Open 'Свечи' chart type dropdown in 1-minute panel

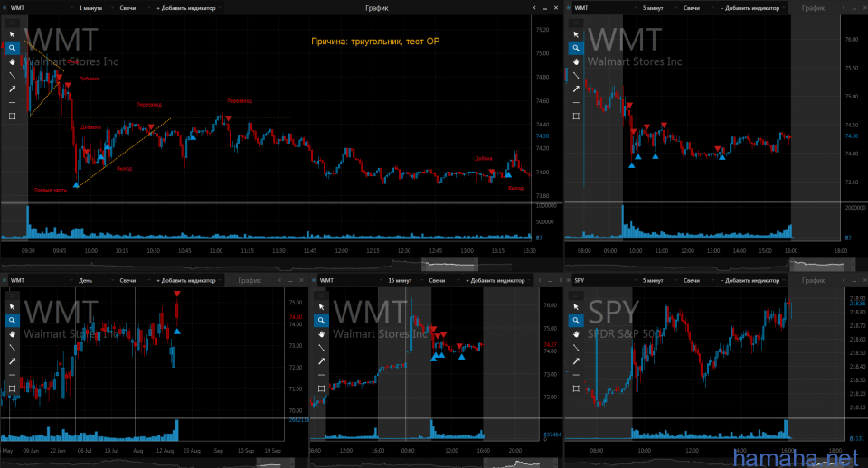tap(131, 8)
